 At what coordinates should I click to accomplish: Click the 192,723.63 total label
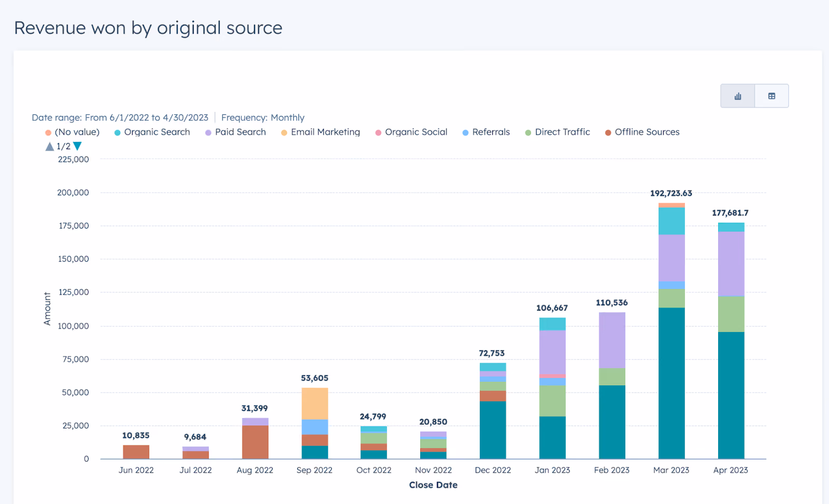(671, 193)
